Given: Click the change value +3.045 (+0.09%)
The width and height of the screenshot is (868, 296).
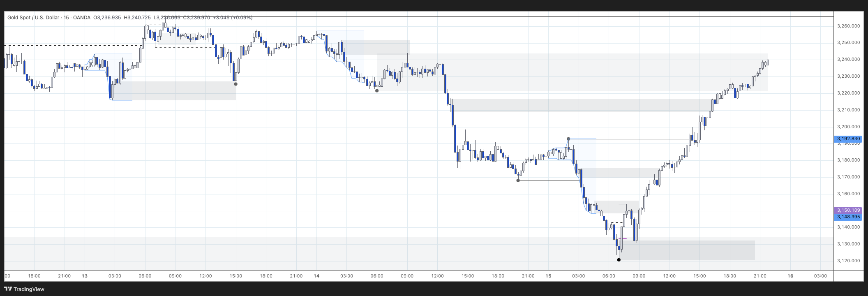Looking at the screenshot, I should pos(233,18).
